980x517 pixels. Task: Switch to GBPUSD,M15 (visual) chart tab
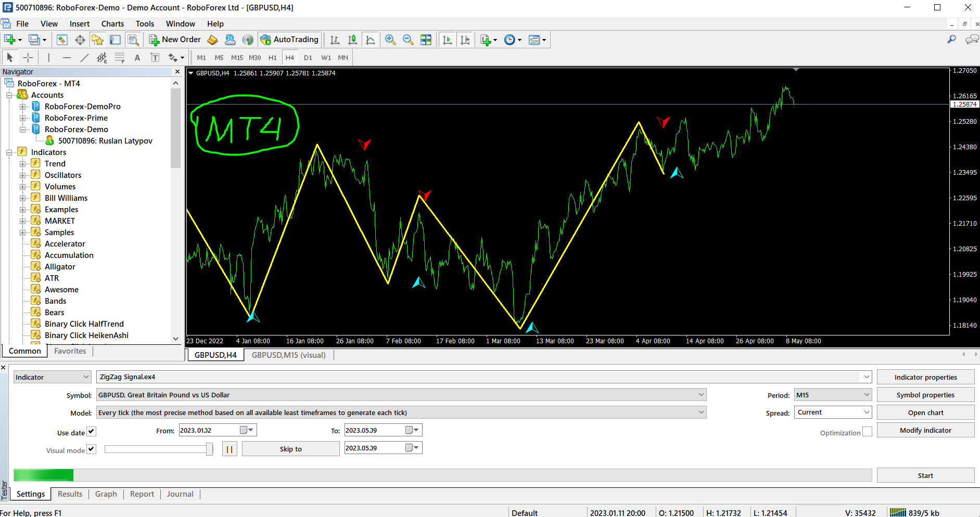[289, 355]
